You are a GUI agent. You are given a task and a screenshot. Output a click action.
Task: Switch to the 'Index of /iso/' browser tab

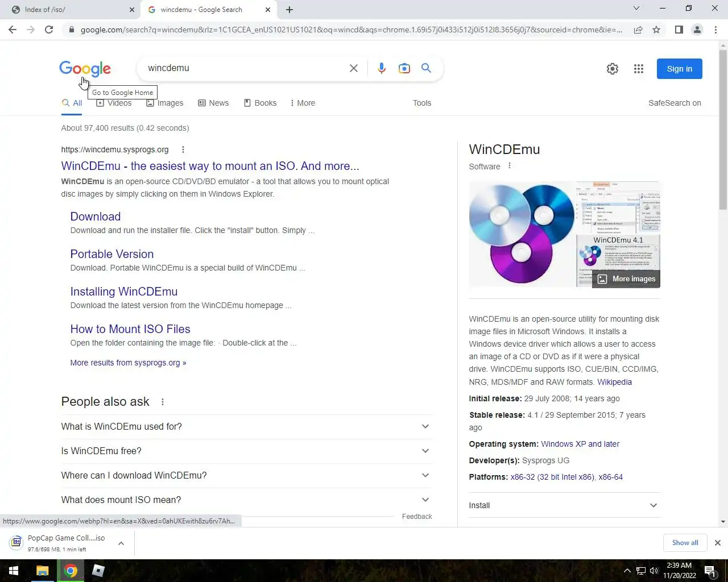click(x=70, y=10)
